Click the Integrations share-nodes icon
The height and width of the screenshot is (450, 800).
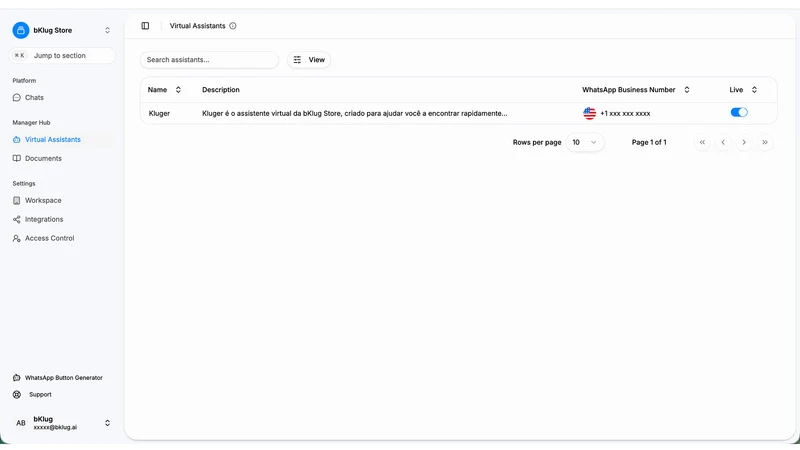pyautogui.click(x=17, y=219)
